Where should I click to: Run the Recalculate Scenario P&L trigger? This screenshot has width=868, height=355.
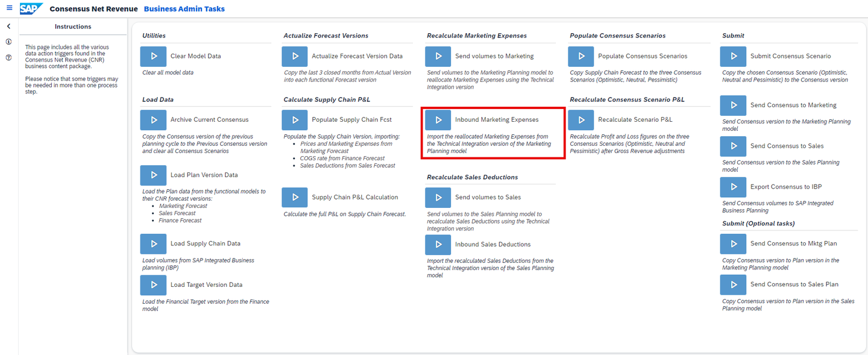point(581,120)
